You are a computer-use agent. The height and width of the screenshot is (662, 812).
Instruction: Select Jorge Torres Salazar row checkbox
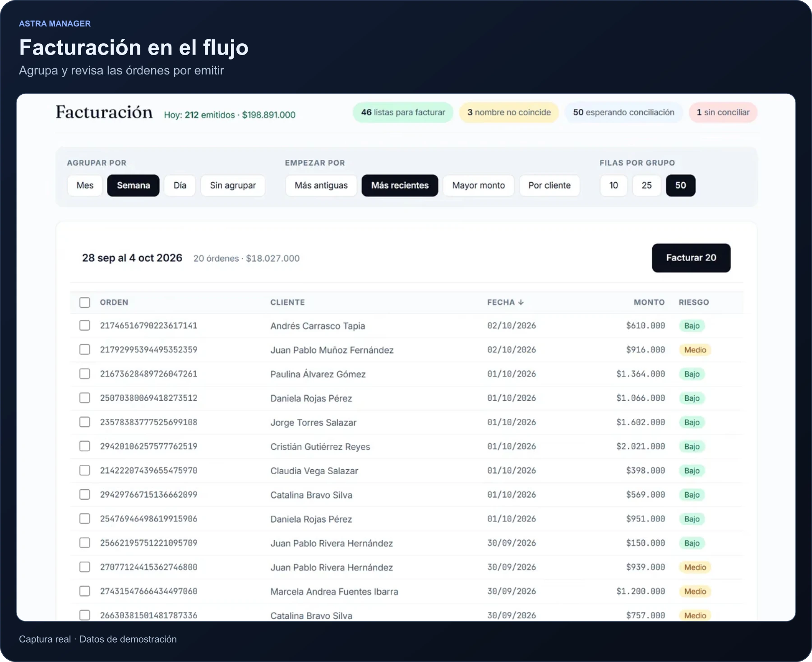click(x=85, y=422)
